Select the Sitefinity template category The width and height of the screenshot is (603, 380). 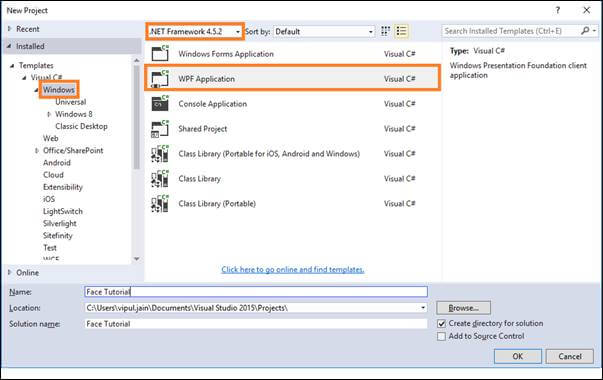point(57,235)
